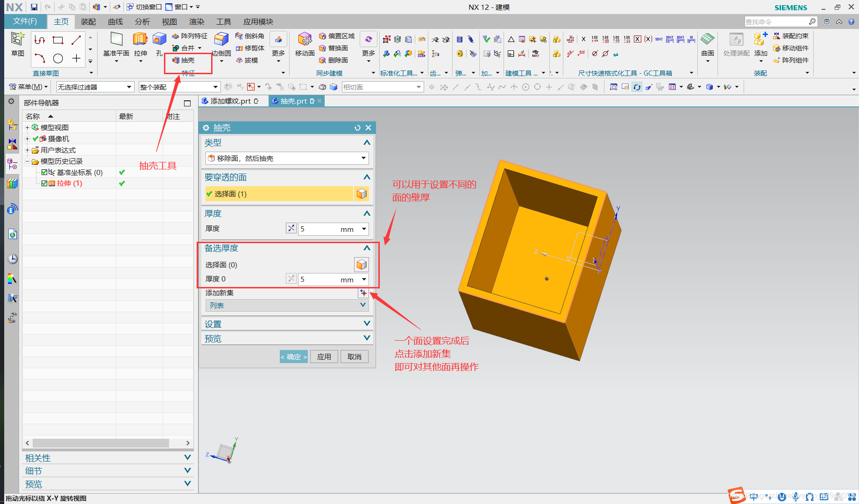Pick the 孔 hole tool
The height and width of the screenshot is (504, 859).
coord(159,44)
